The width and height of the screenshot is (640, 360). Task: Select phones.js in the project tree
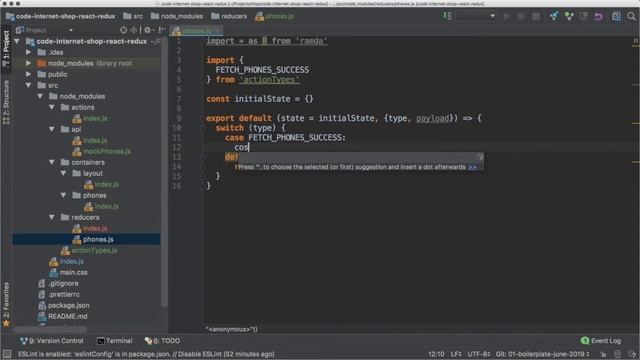93,240
